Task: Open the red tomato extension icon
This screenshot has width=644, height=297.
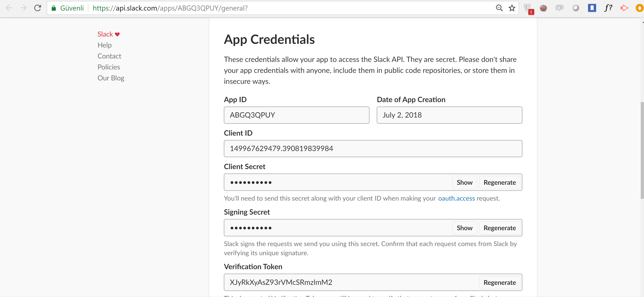Action: [x=543, y=8]
